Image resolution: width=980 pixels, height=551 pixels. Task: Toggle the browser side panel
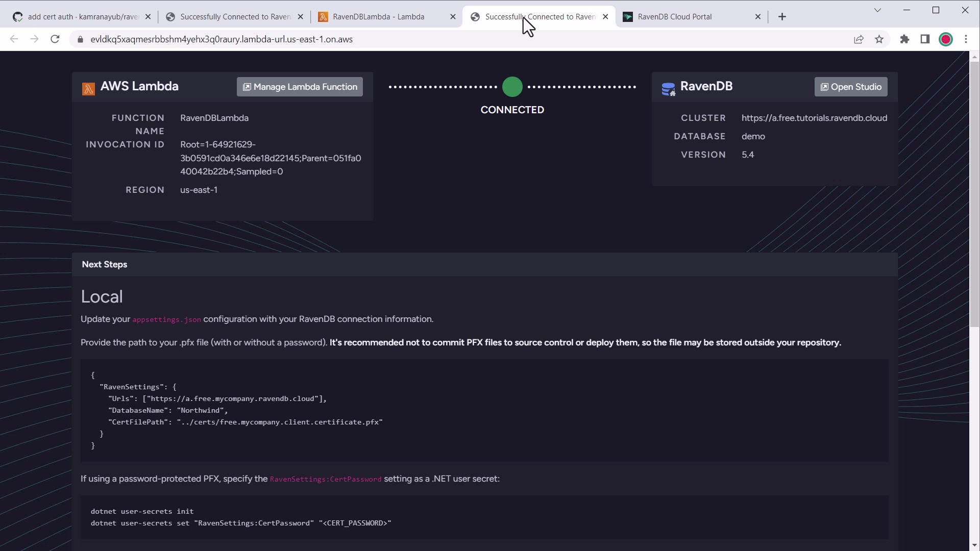[x=925, y=39]
